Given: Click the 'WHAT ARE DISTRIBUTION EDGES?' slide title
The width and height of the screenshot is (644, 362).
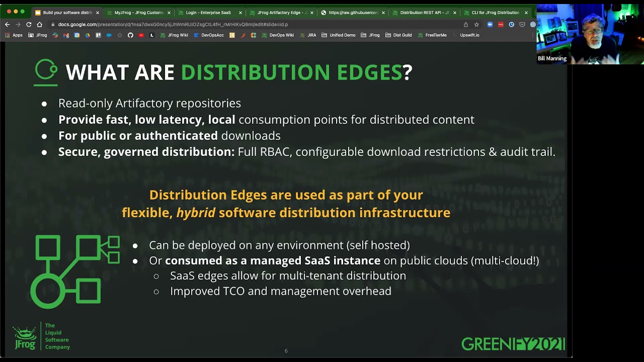Looking at the screenshot, I should 239,72.
